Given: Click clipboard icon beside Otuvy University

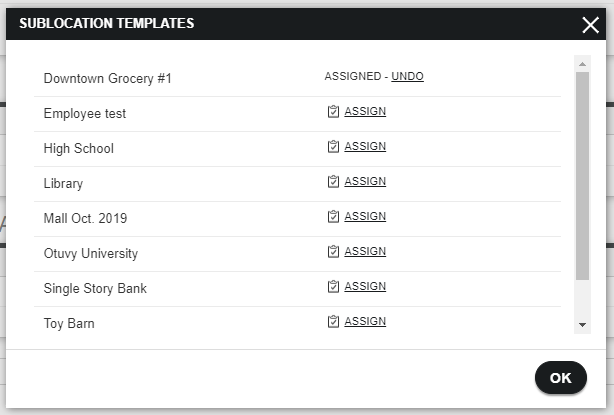Looking at the screenshot, I should [x=333, y=251].
